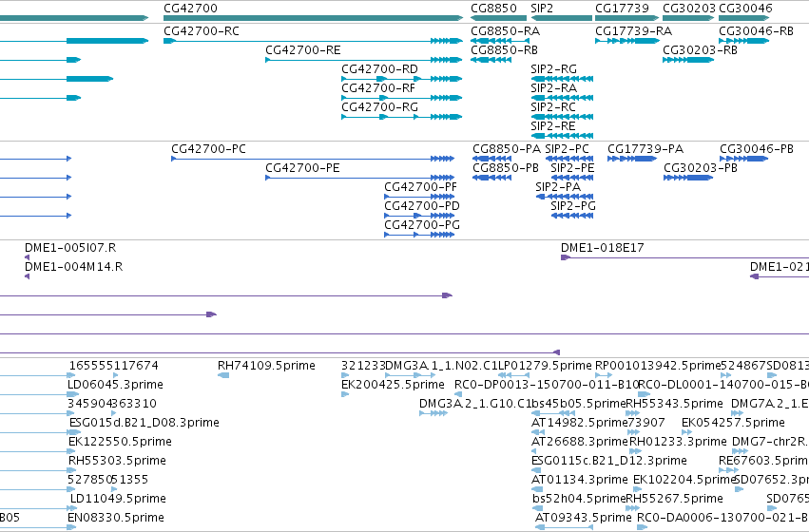The image size is (809, 532).
Task: Select the CG30046 gene bar
Action: [x=743, y=18]
